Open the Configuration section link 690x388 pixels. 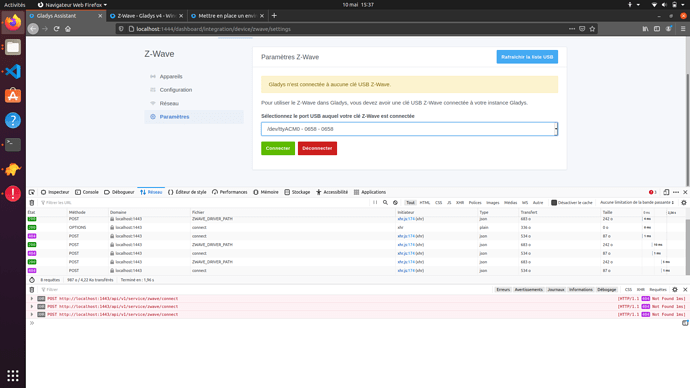176,90
